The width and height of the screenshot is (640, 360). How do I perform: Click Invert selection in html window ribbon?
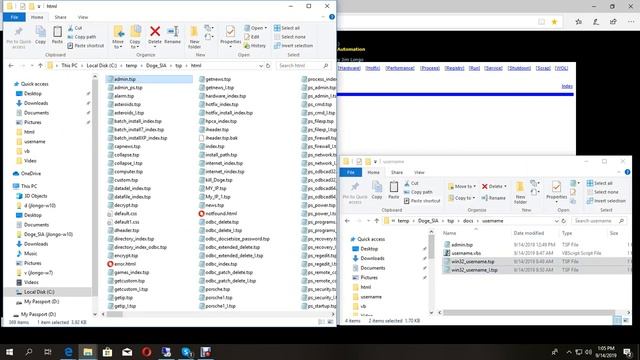293,46
